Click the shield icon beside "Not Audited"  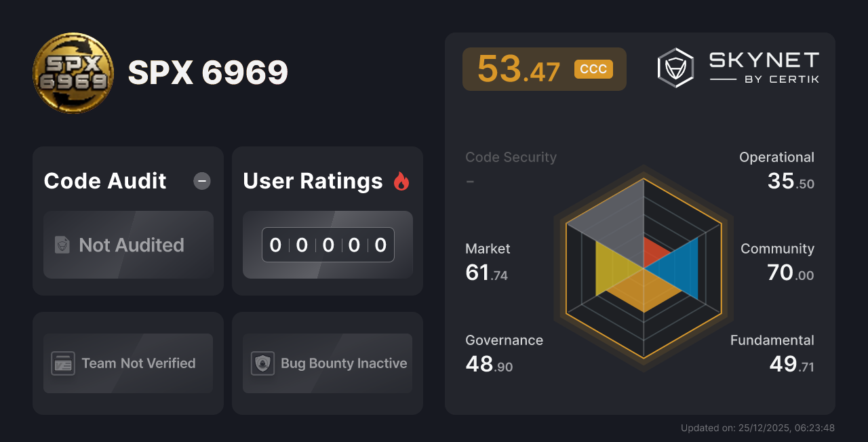61,245
